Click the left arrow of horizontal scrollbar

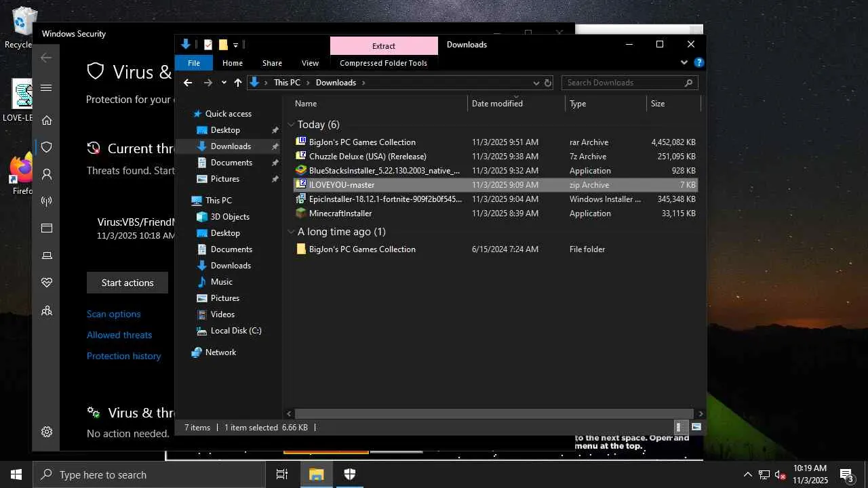(x=290, y=413)
